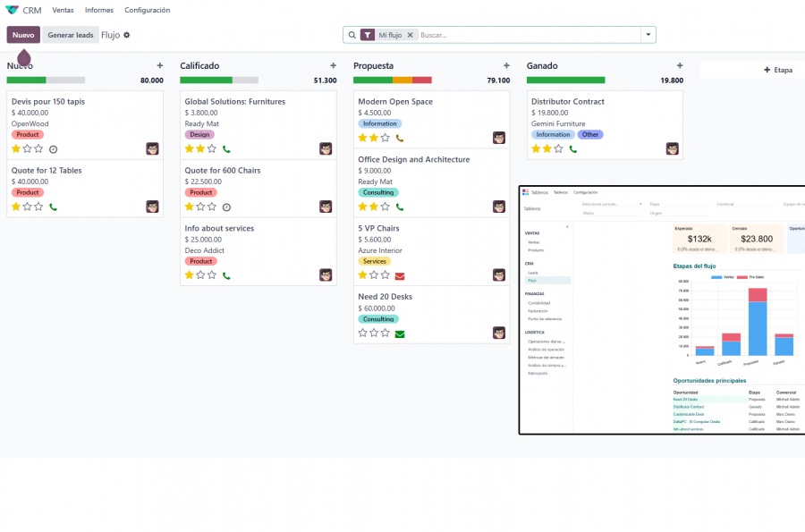
Task: Open the Informes menu
Action: point(98,10)
